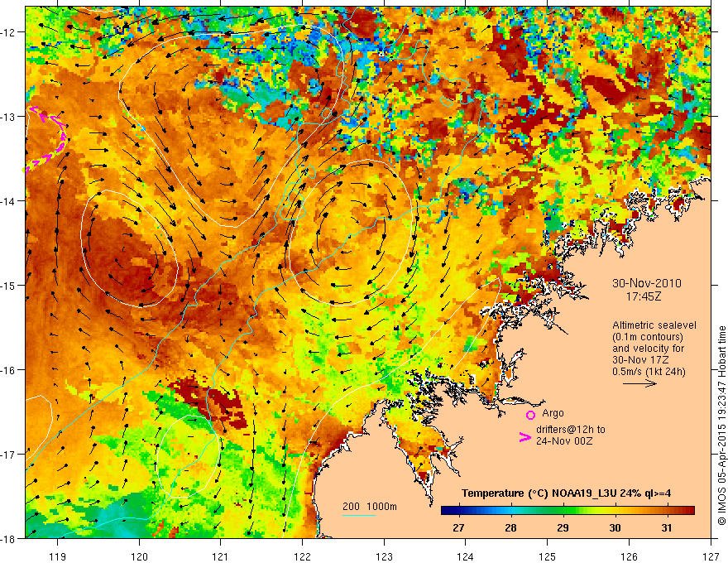Click the latitude label -13
This screenshot has height=563, width=728.
(9, 117)
